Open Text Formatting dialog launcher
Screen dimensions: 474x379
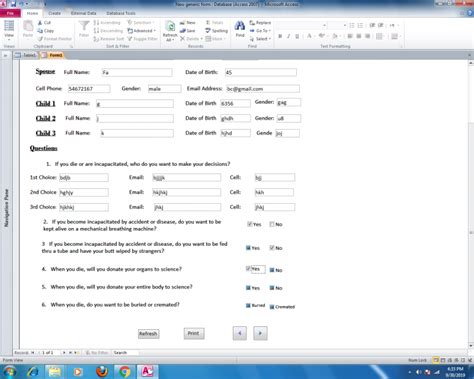click(x=401, y=46)
